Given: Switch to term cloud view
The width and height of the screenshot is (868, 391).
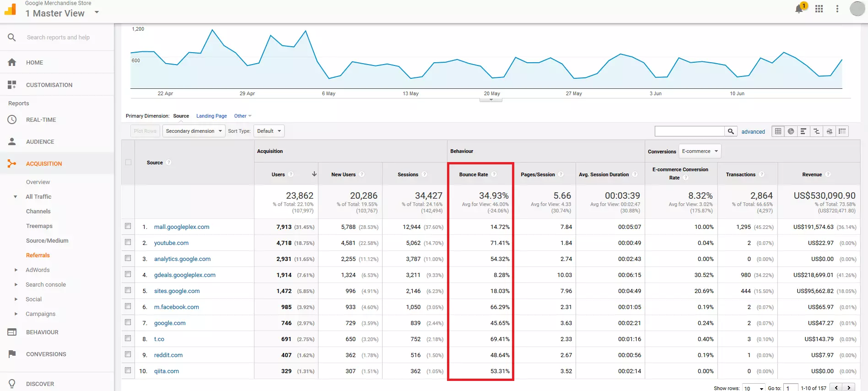Looking at the screenshot, I should tap(829, 131).
